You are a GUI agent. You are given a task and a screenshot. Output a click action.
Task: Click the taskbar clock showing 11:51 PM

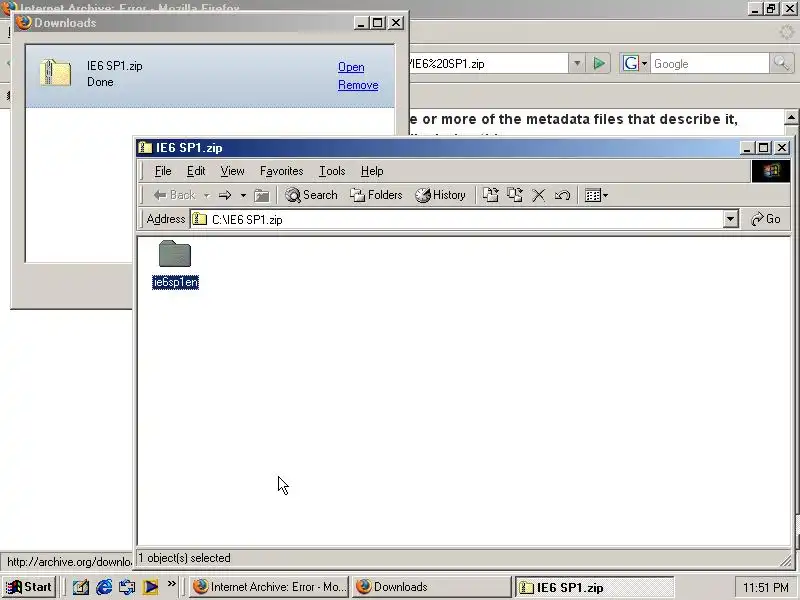(x=766, y=587)
